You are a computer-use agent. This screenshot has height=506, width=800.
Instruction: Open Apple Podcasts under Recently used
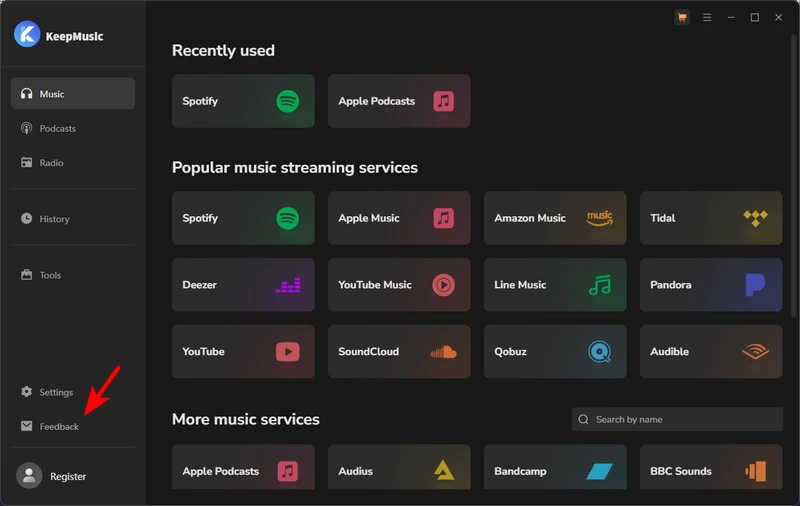(x=399, y=101)
